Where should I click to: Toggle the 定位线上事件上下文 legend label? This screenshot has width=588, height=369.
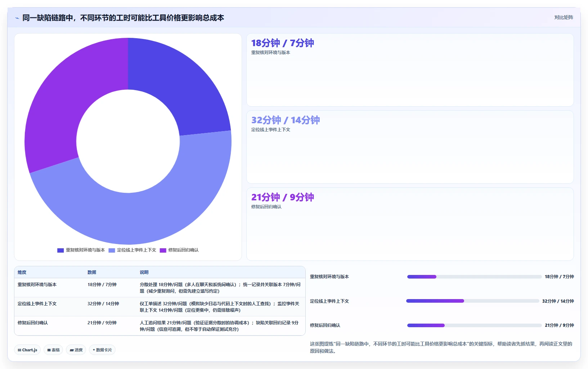(x=136, y=250)
